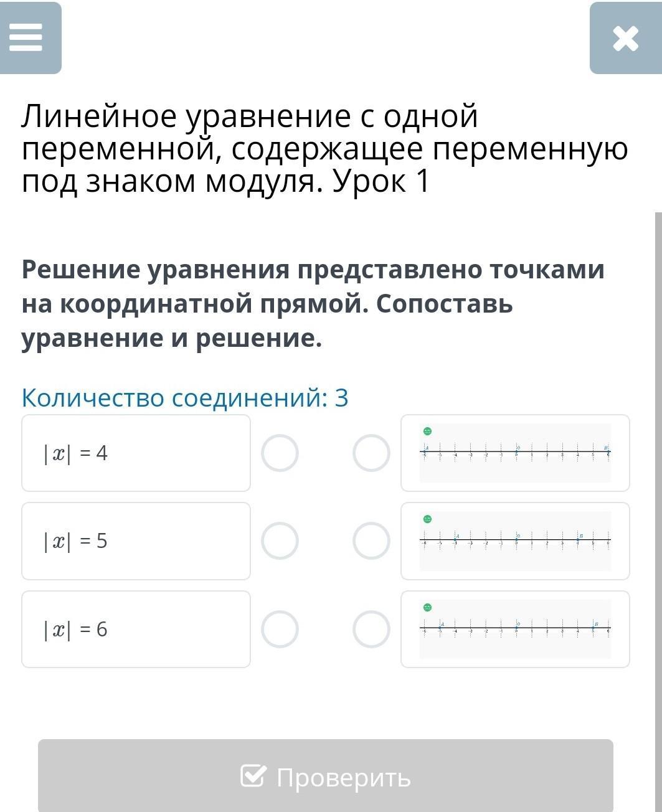Click the vertical scrollbar on the right
Screen dimensions: 662x812
pyautogui.click(x=658, y=436)
